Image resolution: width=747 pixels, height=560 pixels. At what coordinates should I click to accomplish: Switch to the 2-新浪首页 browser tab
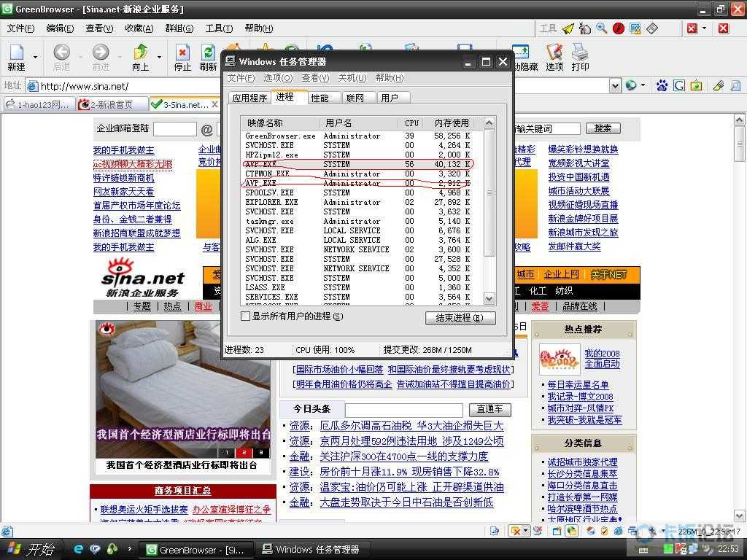(112, 104)
